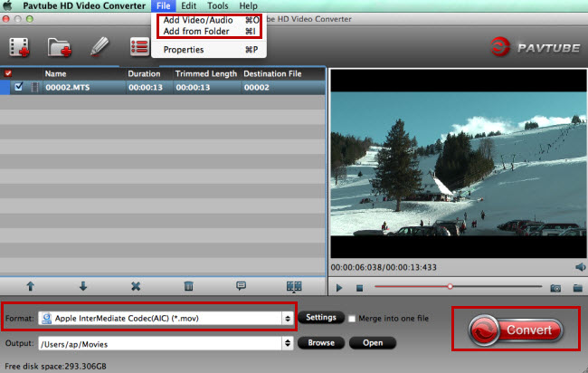Click the Destination File column header

click(x=272, y=73)
